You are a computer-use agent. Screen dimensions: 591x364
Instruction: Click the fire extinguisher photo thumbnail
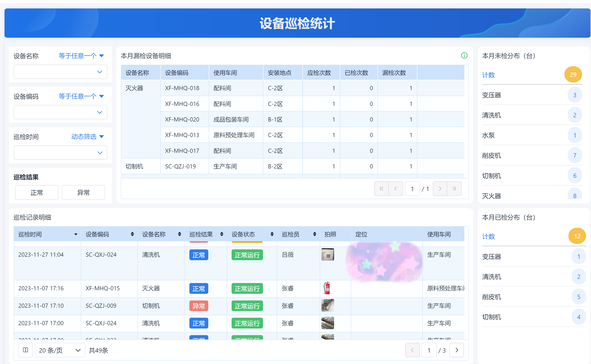(327, 288)
